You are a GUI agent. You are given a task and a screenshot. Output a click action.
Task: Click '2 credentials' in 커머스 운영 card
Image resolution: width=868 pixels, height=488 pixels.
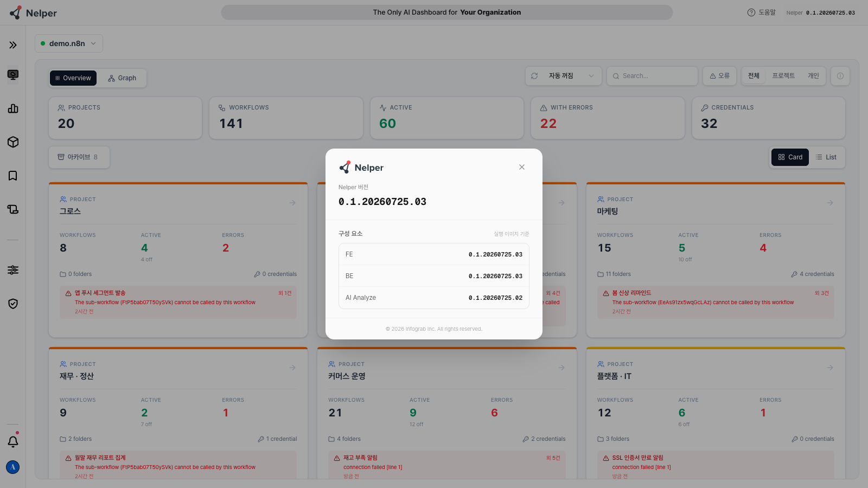click(544, 439)
